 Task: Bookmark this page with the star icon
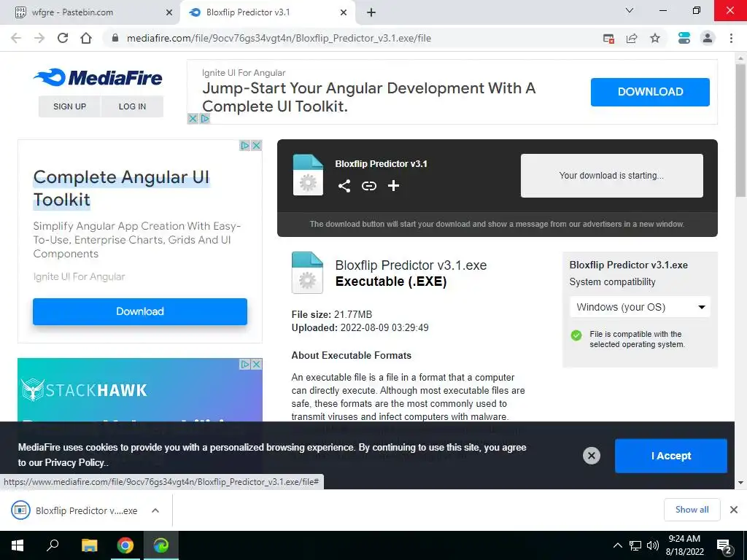[x=655, y=38]
